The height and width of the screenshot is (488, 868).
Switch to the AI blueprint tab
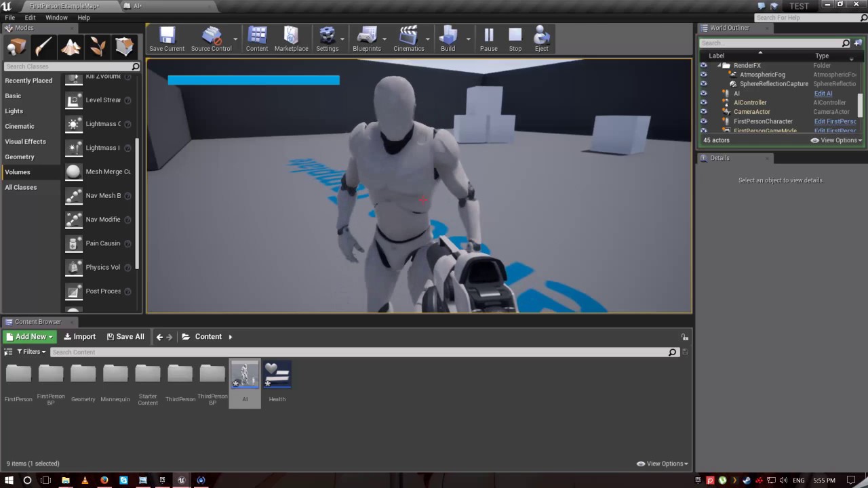point(138,6)
